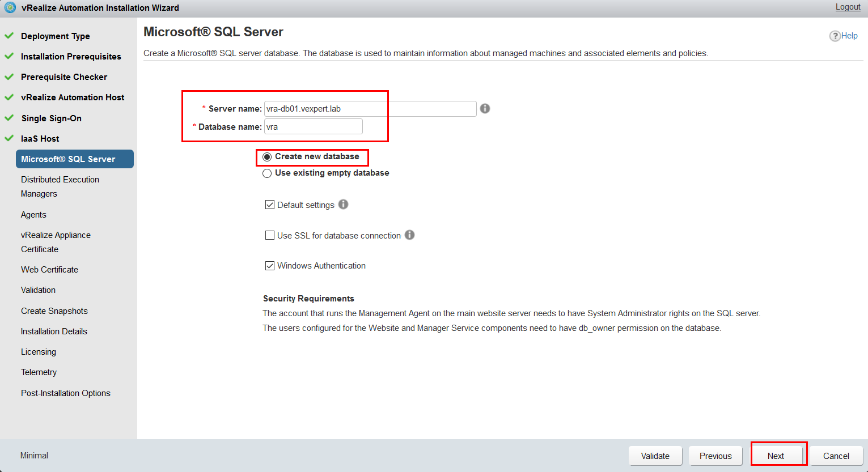Cancel the installation wizard
Viewport: 868px width, 472px height.
point(836,456)
